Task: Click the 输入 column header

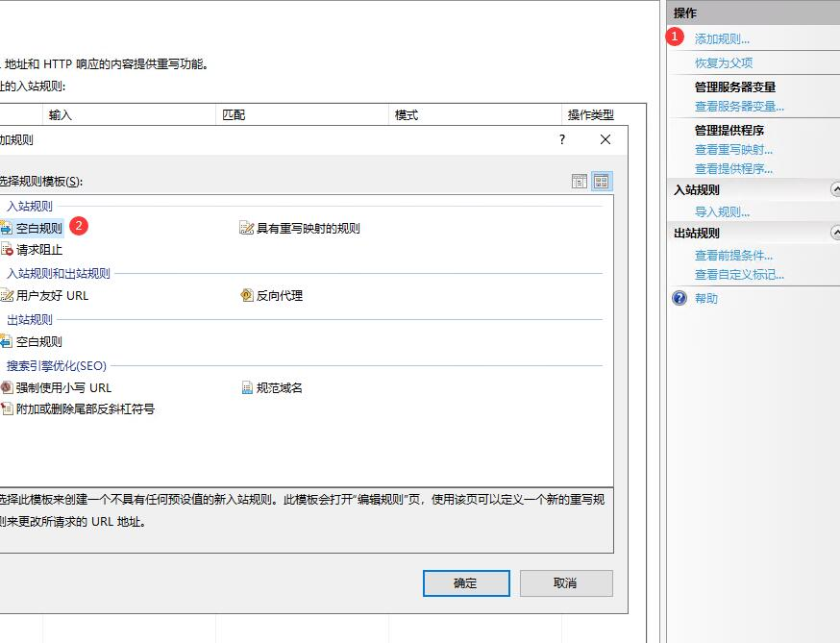Action: pos(129,114)
